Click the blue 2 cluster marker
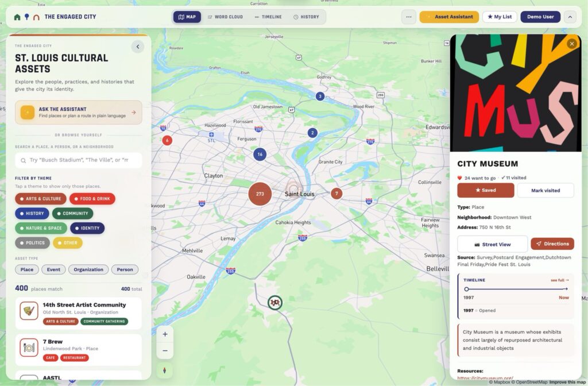This screenshot has height=386, width=588. coord(312,133)
